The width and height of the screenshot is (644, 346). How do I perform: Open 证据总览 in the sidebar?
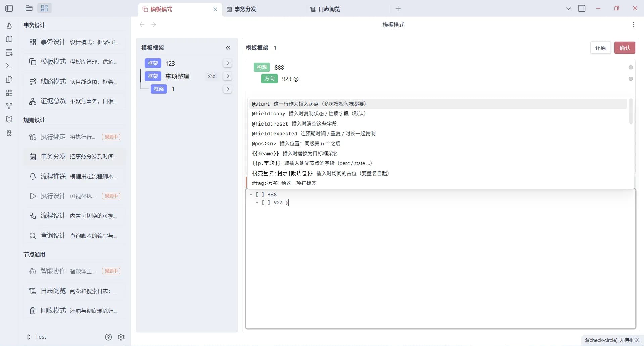(x=75, y=101)
